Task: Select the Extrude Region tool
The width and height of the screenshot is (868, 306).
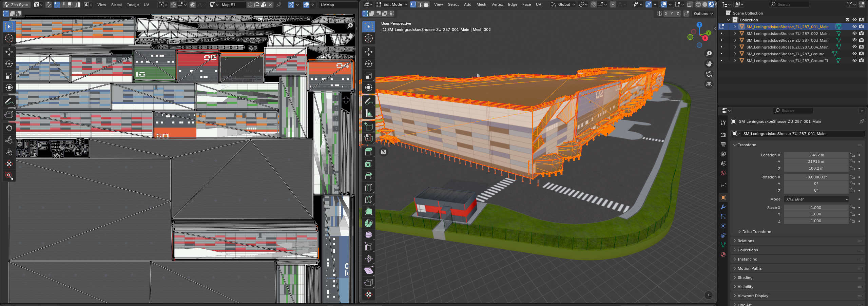Action: [369, 152]
